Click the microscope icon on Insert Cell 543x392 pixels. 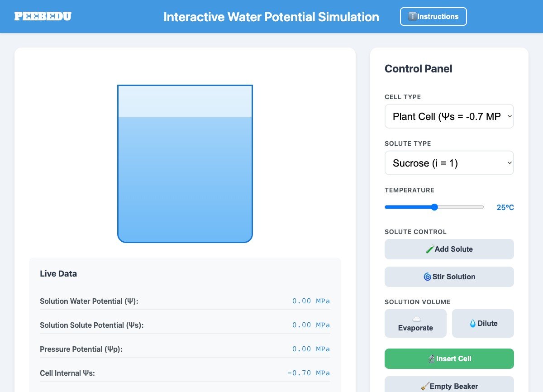point(432,358)
